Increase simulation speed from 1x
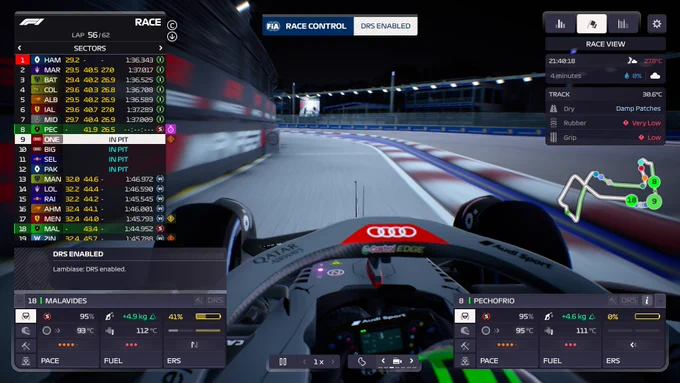The height and width of the screenshot is (383, 680). click(333, 361)
